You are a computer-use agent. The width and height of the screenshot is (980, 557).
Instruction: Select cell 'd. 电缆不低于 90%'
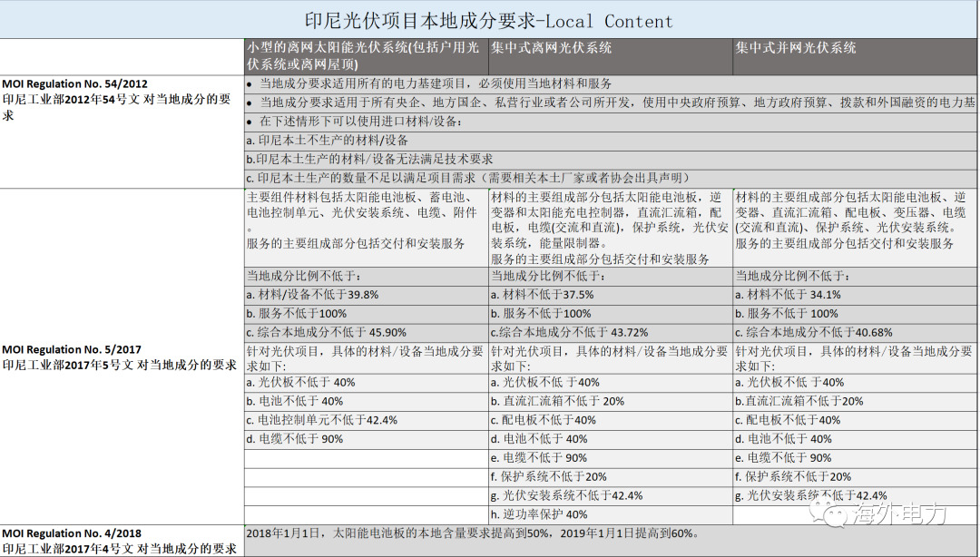pos(367,439)
